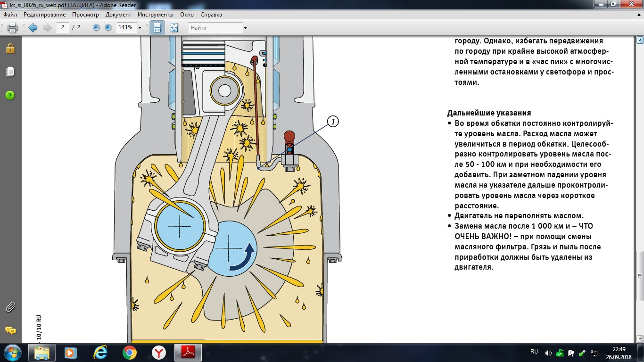Viewport: 644px width, 362px height.
Task: Open the Pages thumbnails panel
Action: (10, 72)
